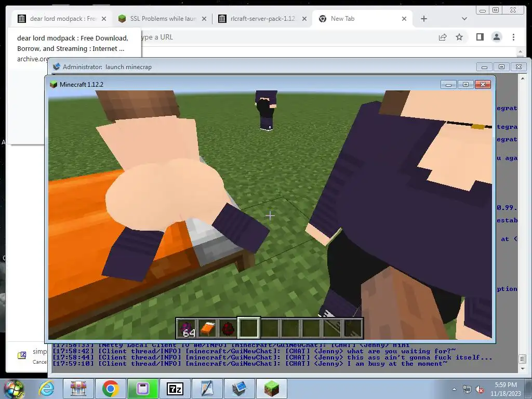The height and width of the screenshot is (399, 532).
Task: Open the 'rlcraft-server-pack-1.12' browser tab
Action: [x=262, y=19]
